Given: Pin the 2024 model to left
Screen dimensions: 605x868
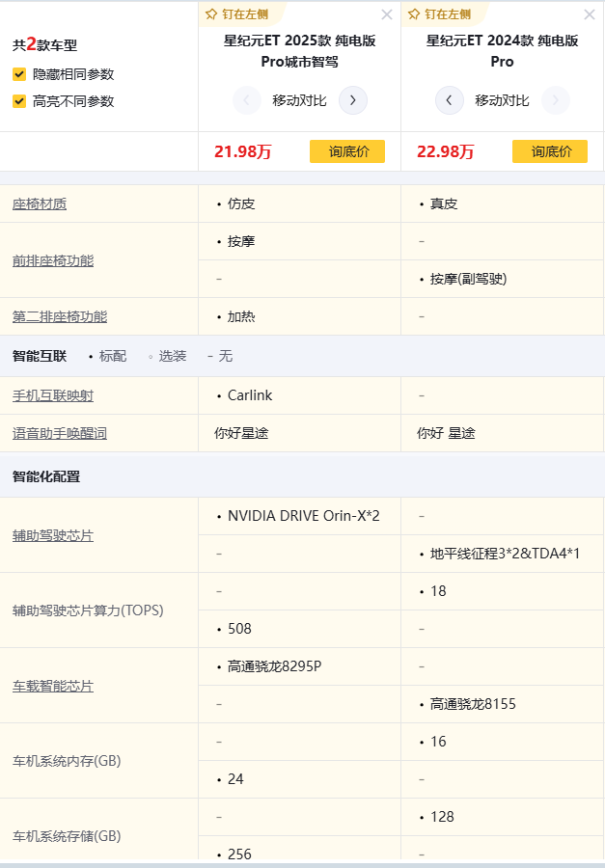Looking at the screenshot, I should click(440, 14).
